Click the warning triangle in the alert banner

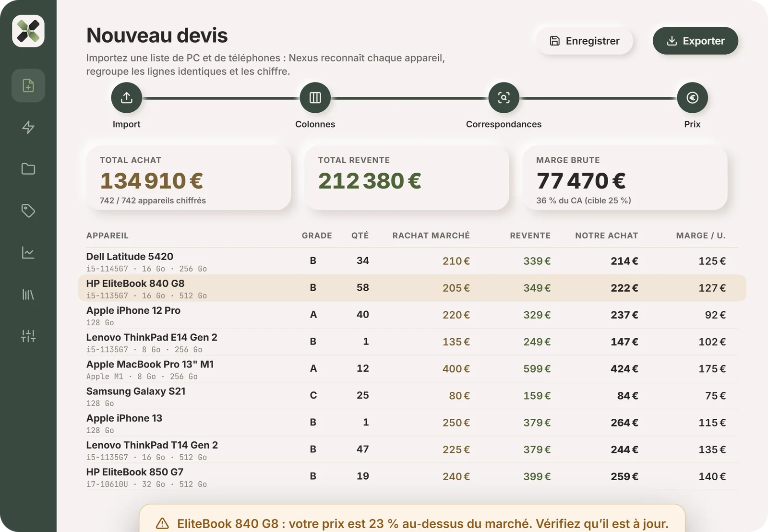[162, 523]
